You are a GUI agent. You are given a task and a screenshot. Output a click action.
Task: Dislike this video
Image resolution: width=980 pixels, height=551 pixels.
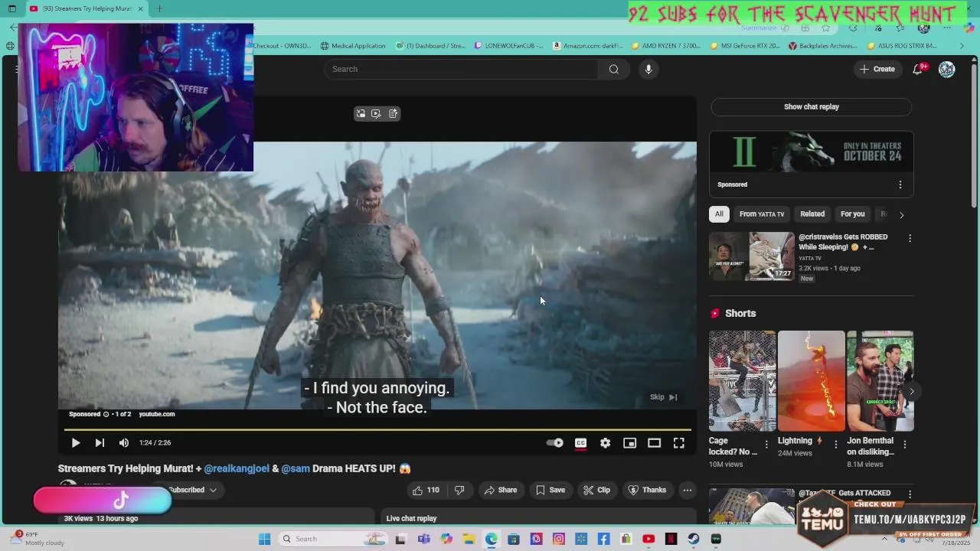pyautogui.click(x=459, y=490)
